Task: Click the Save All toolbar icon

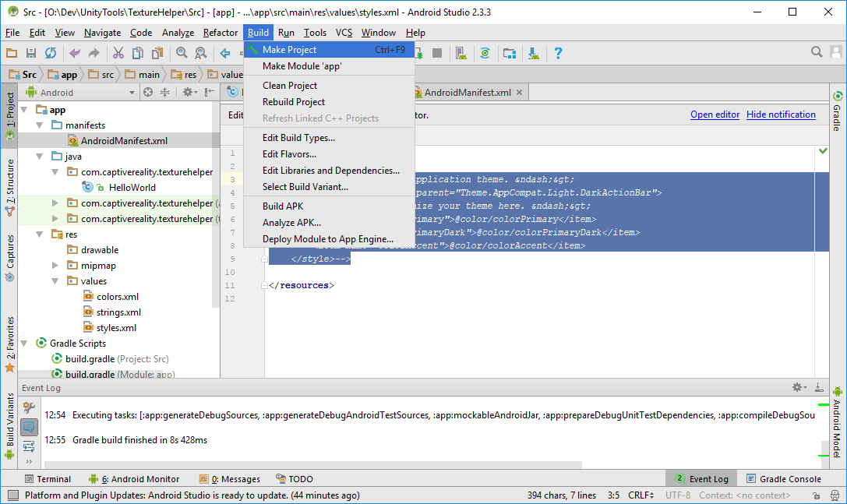Action: pyautogui.click(x=31, y=53)
